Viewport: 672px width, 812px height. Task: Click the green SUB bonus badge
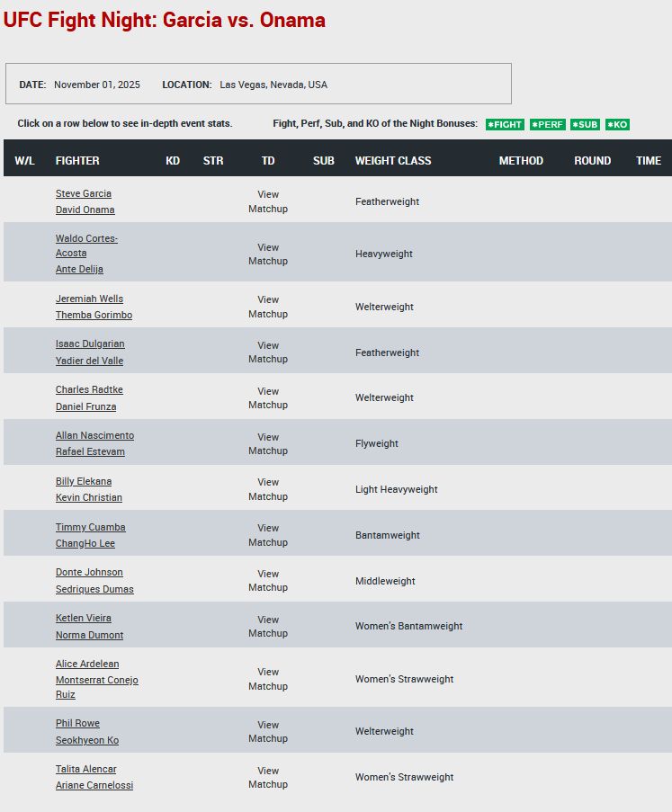pos(586,124)
